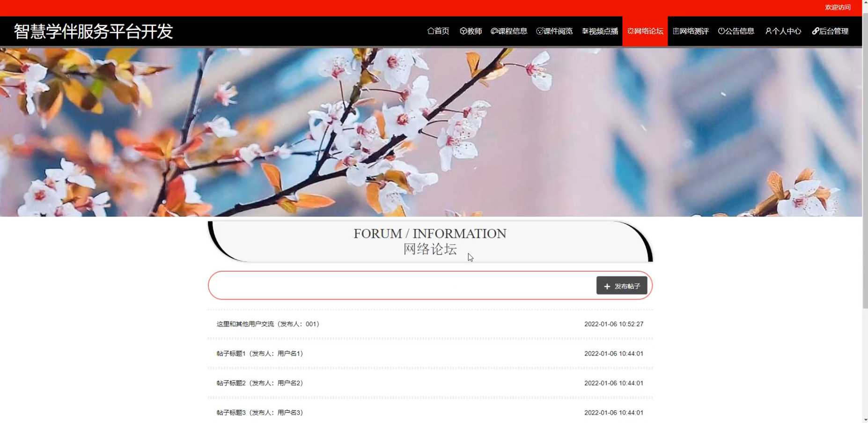Open post 帖子标题1 by 用户名1
The width and height of the screenshot is (868, 423).
click(x=261, y=354)
